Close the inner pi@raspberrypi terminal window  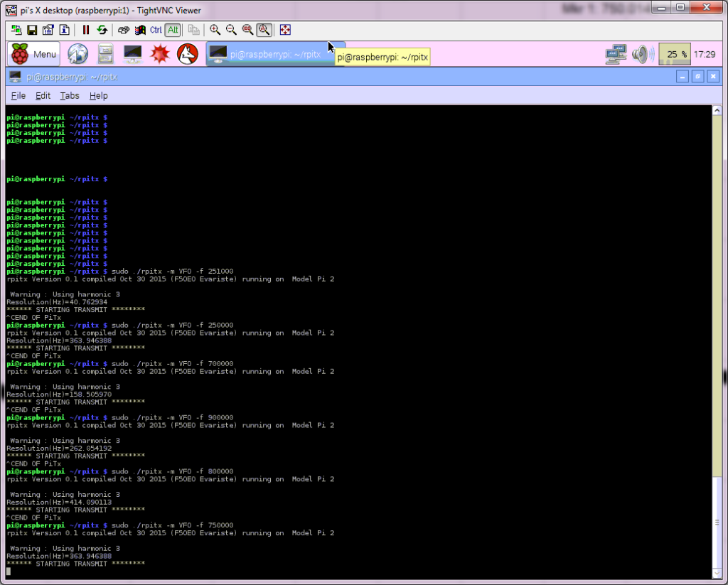coord(713,77)
